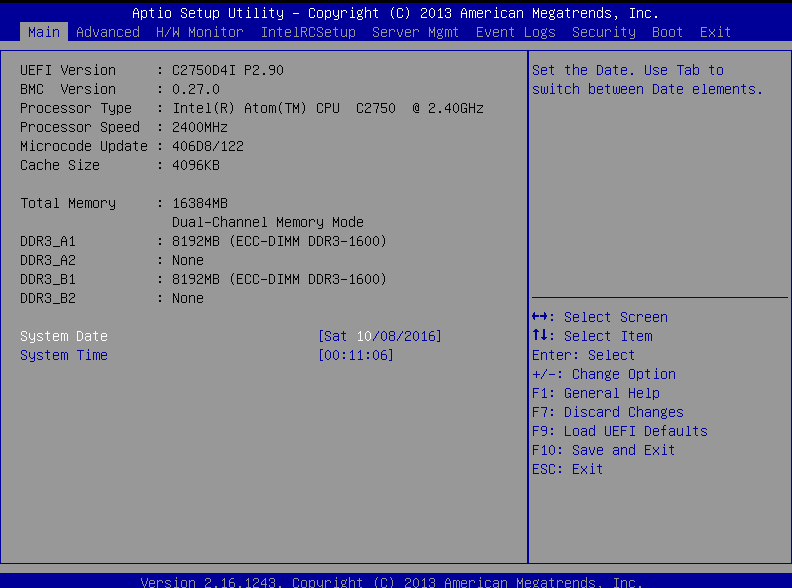The width and height of the screenshot is (792, 588).
Task: Click the F9 Load UEFI Defaults hint
Action: coord(619,431)
